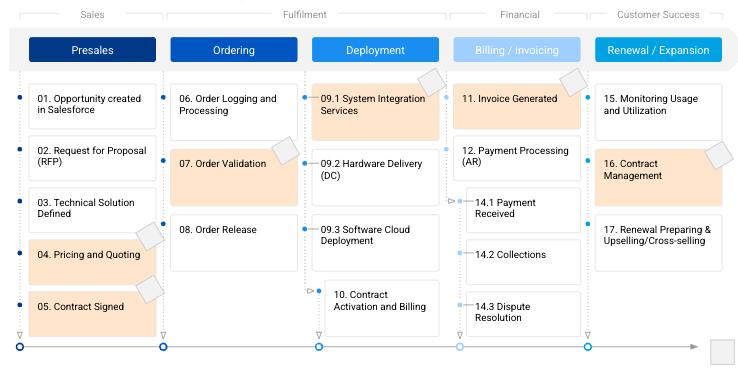Expand the sub-step arrow beside 14.1 Payment Received
The width and height of the screenshot is (738, 370).
[x=451, y=201]
